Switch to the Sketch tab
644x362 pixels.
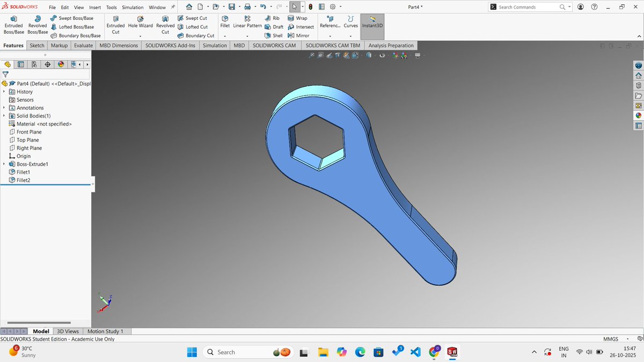tap(37, 46)
